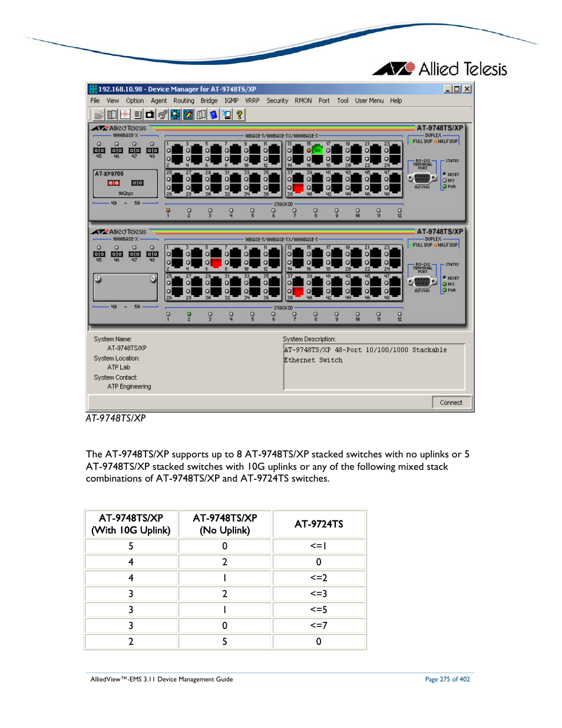562x728 pixels.
Task: Open the Help menu
Action: tap(396, 101)
